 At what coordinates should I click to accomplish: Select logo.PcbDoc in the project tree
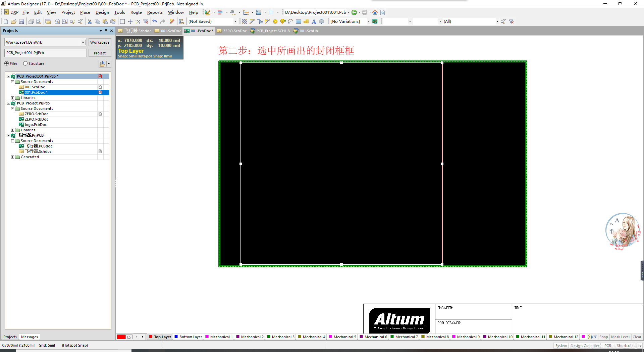pos(36,125)
